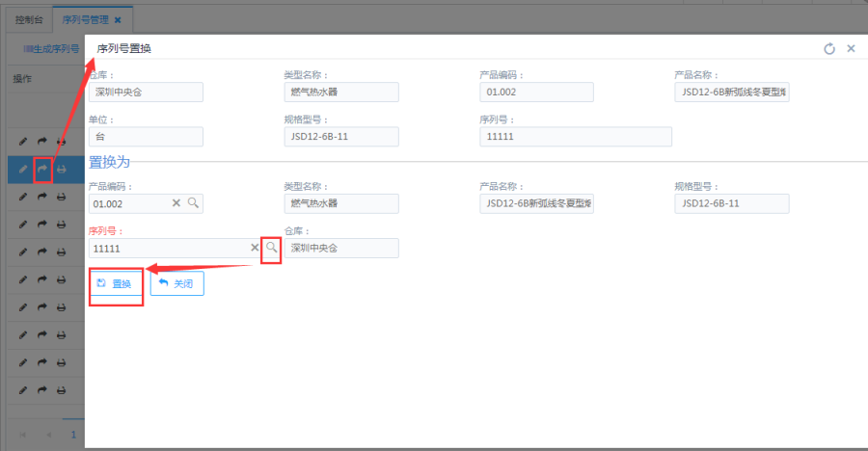Close the 序列号管理 tab
Screen dimensions: 868x451
118,19
